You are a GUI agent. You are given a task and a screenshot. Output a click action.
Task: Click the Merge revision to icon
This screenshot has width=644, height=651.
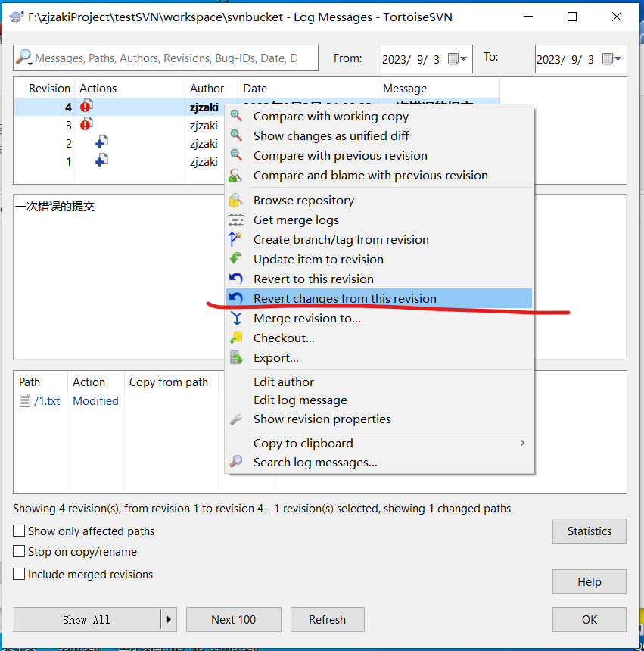236,318
